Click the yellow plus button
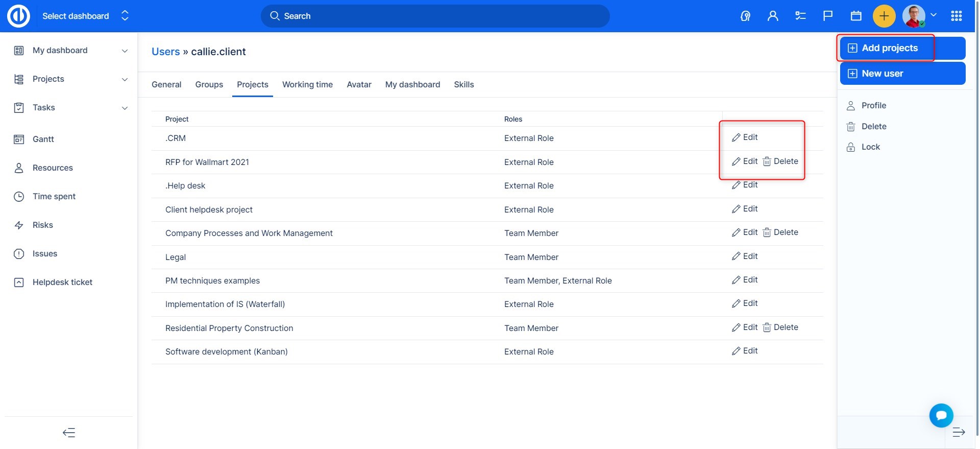 click(x=884, y=16)
